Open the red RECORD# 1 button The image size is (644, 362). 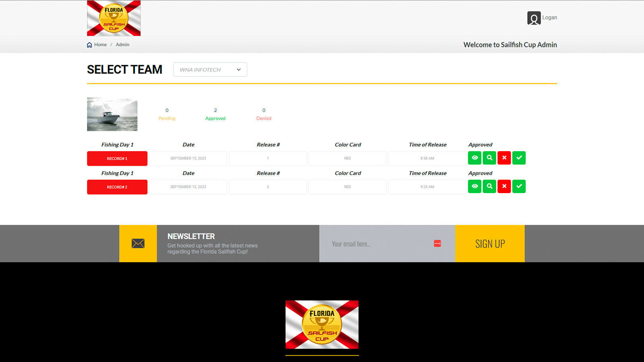tap(117, 158)
